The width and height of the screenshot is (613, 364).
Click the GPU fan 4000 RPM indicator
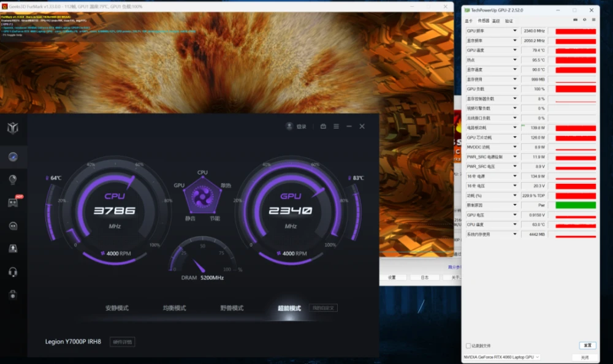[x=292, y=253]
